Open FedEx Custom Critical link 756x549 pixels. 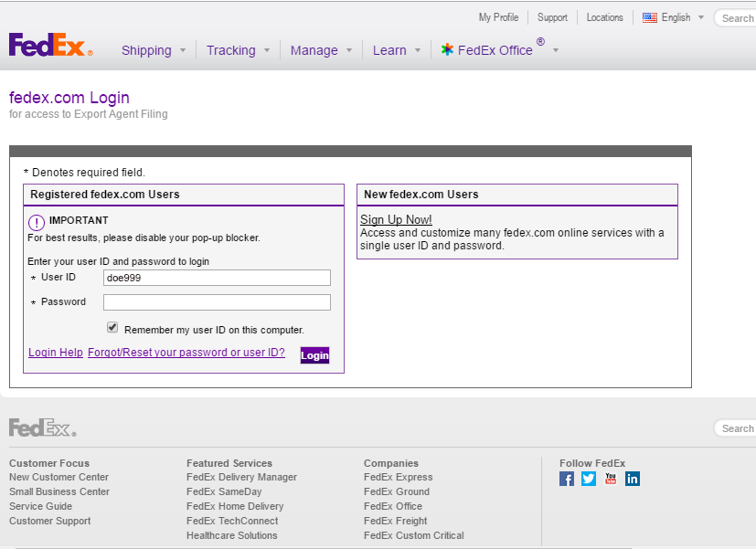[414, 535]
